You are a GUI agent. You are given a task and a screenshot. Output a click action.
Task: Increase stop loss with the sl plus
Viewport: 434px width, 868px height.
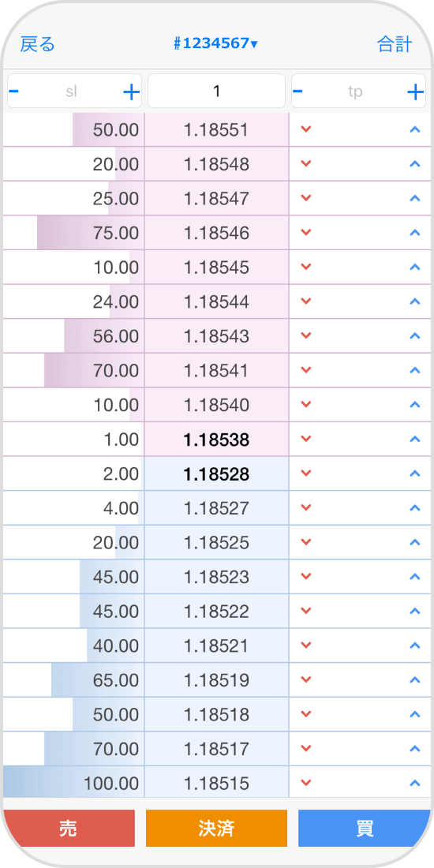(131, 92)
